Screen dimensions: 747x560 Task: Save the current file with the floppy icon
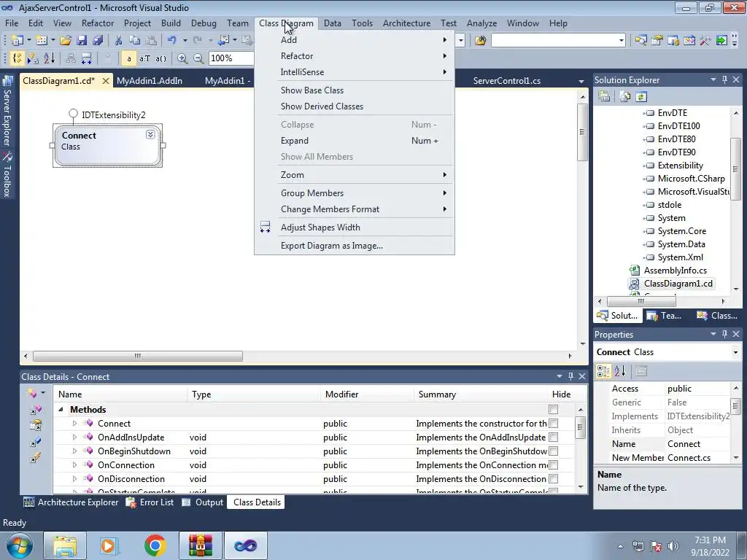[82, 41]
